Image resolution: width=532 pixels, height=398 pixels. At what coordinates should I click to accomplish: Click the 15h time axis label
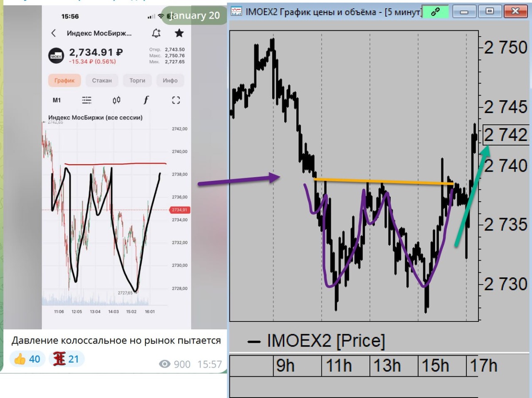click(x=435, y=366)
